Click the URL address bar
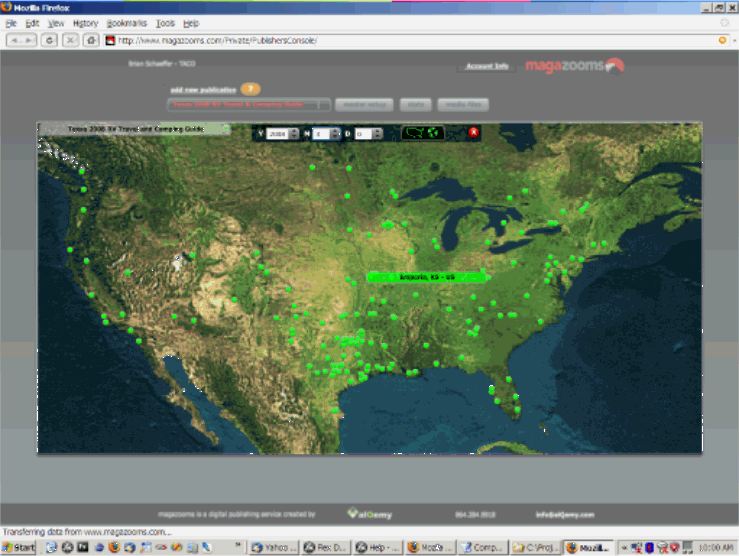 tap(400, 40)
